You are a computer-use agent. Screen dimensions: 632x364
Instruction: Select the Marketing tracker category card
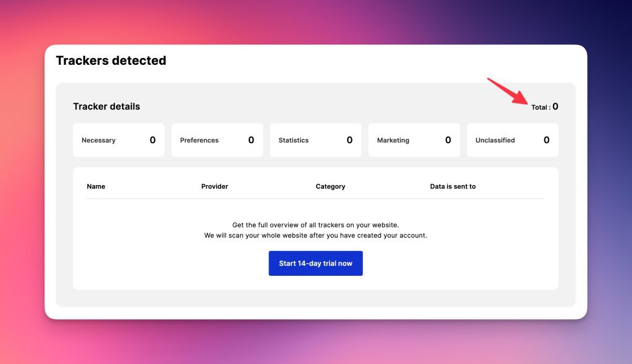click(x=414, y=140)
